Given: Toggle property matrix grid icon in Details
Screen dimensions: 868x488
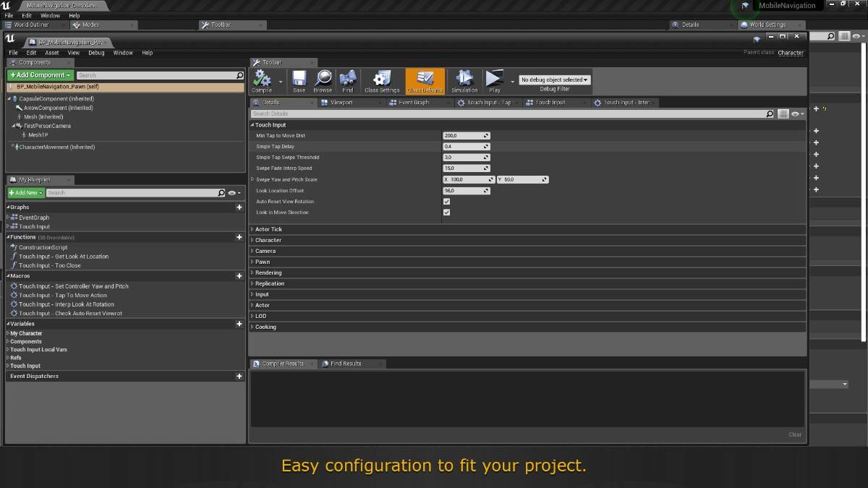Looking at the screenshot, I should click(783, 114).
